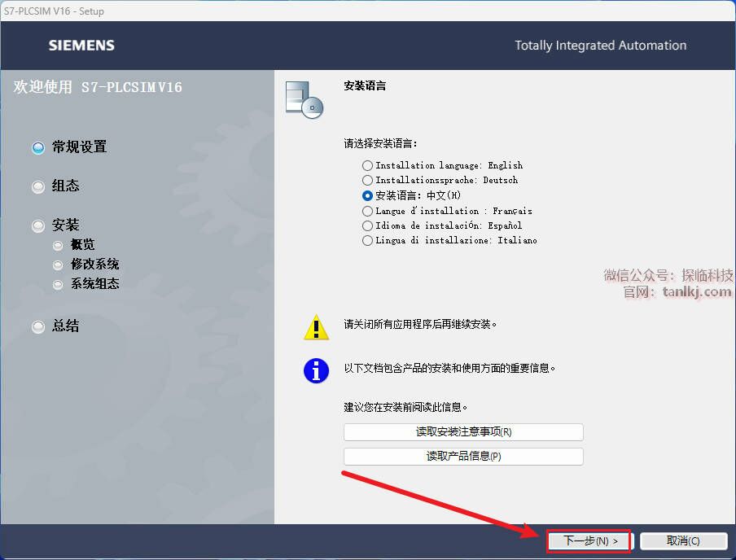Choose the Italiano installation language option
The image size is (736, 560).
tap(367, 240)
